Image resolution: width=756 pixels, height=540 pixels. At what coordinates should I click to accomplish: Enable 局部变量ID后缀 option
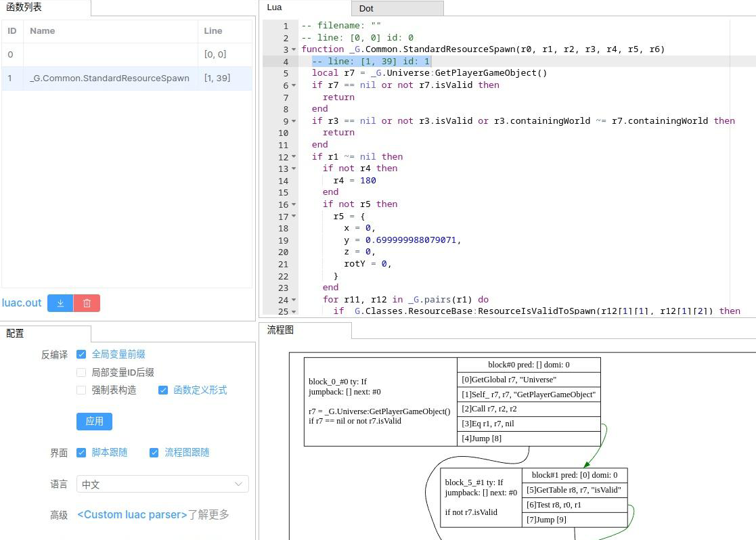tap(81, 371)
